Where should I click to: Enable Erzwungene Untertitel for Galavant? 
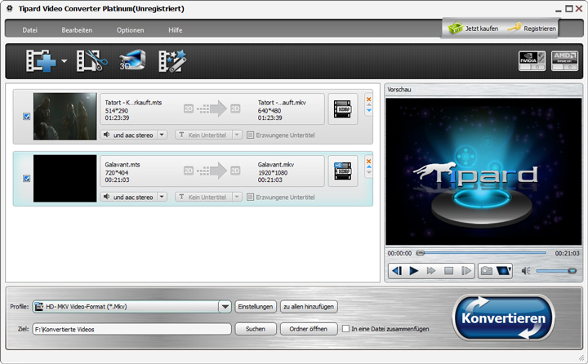[250, 197]
